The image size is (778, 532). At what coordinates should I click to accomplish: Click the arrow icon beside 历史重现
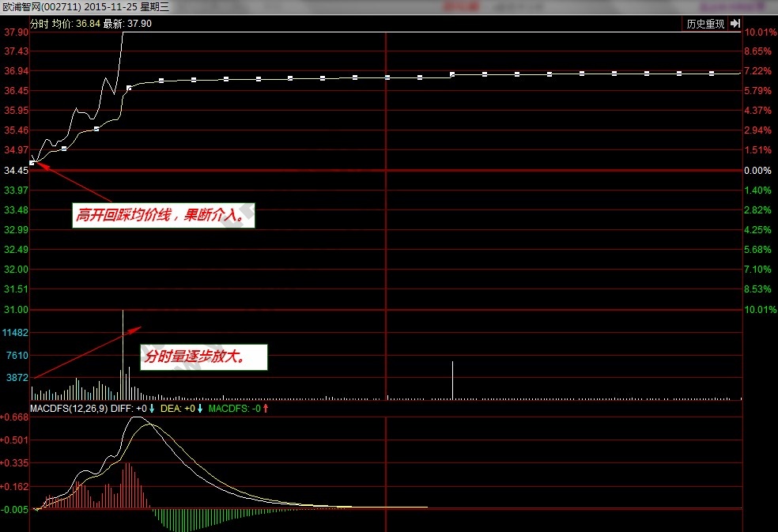(735, 24)
